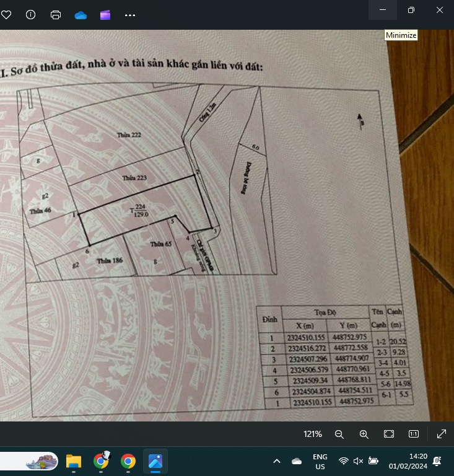Open battery status icon

coord(373,461)
